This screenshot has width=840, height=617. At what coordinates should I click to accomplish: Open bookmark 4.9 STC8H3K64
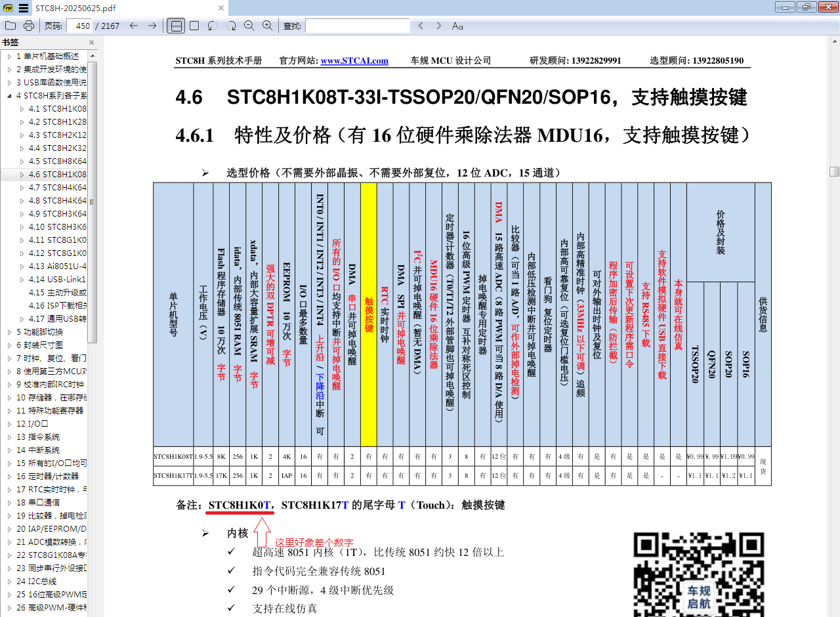click(x=58, y=214)
